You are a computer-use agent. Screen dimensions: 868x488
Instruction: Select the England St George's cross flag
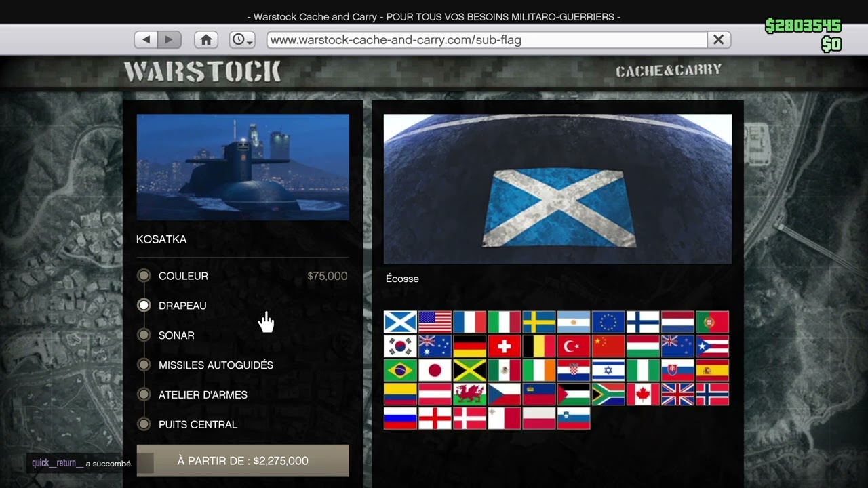click(435, 418)
